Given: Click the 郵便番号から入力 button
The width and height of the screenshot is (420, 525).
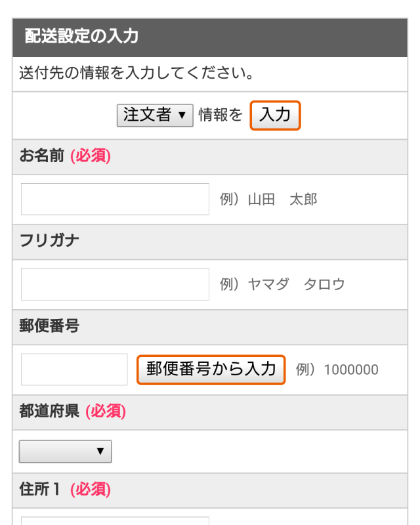Looking at the screenshot, I should click(x=211, y=369).
